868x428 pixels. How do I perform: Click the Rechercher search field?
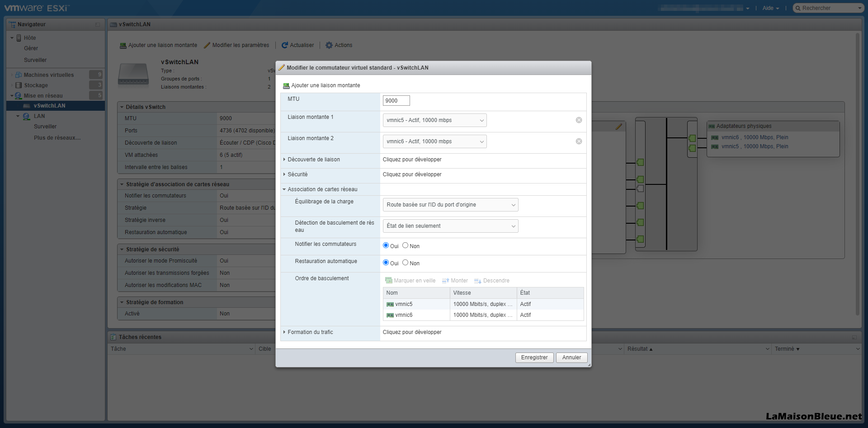click(x=828, y=8)
